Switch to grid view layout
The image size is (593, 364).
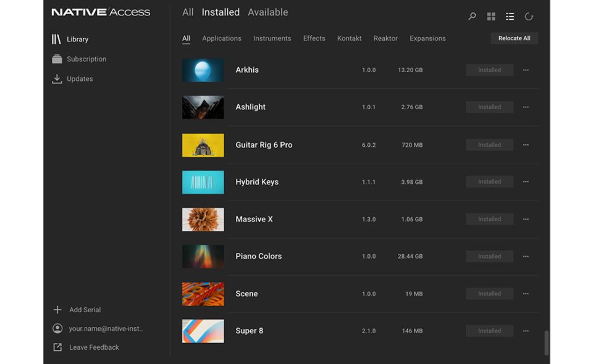point(491,17)
